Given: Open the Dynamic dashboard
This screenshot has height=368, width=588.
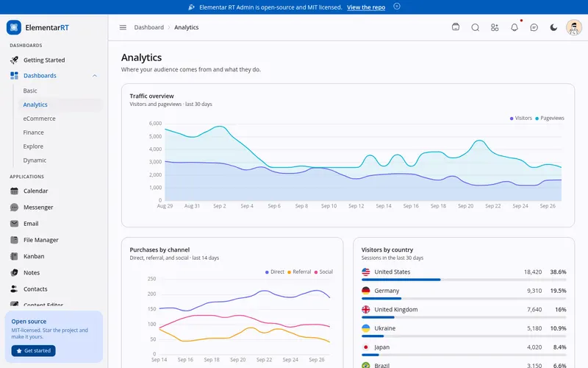Looking at the screenshot, I should tap(35, 160).
